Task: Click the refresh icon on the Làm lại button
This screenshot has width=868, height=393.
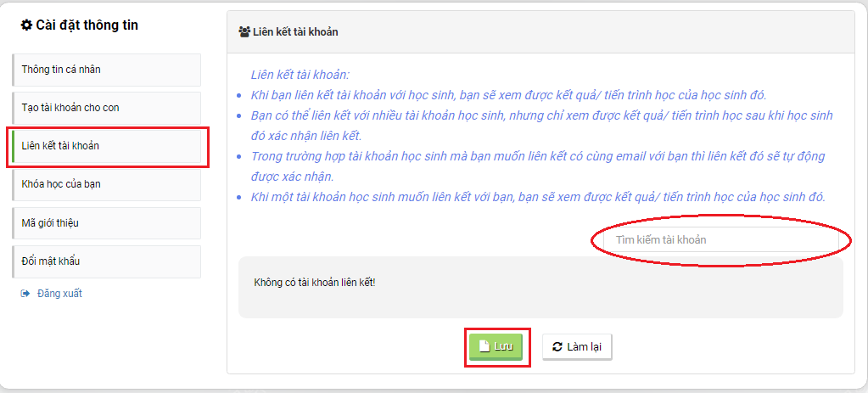Action: click(557, 347)
